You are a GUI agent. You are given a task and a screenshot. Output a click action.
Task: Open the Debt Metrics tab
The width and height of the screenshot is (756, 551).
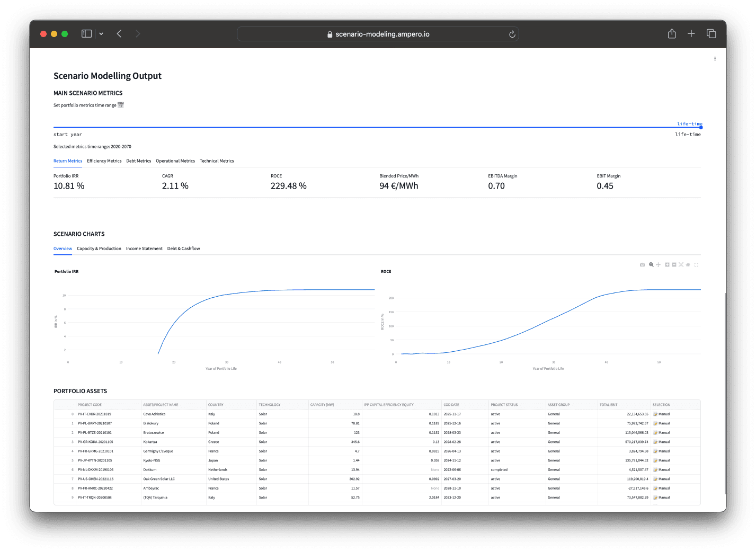point(139,161)
